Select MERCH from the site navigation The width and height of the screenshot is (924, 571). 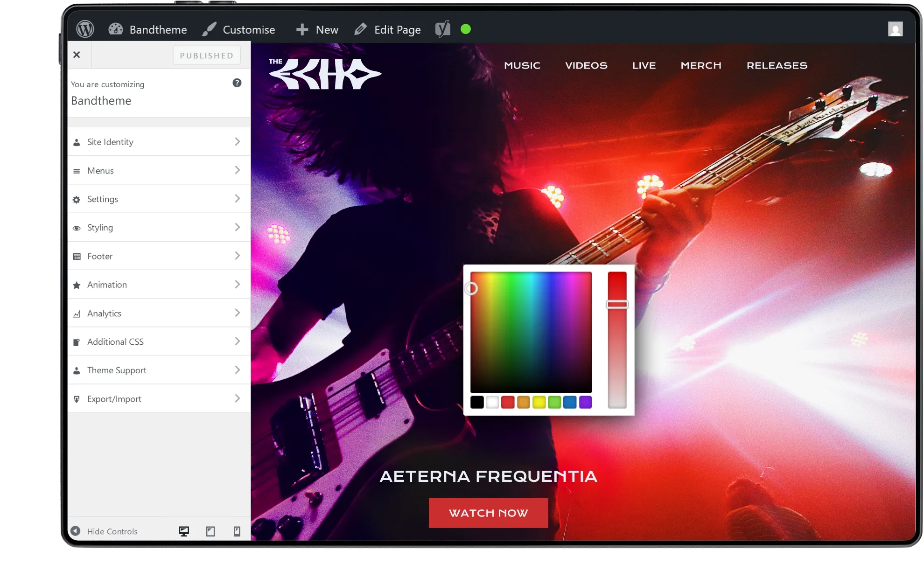click(x=701, y=65)
